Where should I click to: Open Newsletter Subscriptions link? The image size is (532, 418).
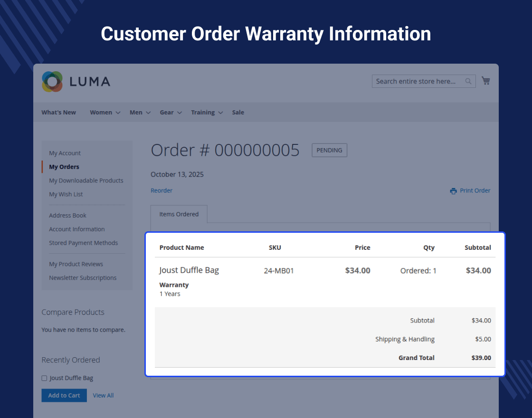[x=83, y=277]
